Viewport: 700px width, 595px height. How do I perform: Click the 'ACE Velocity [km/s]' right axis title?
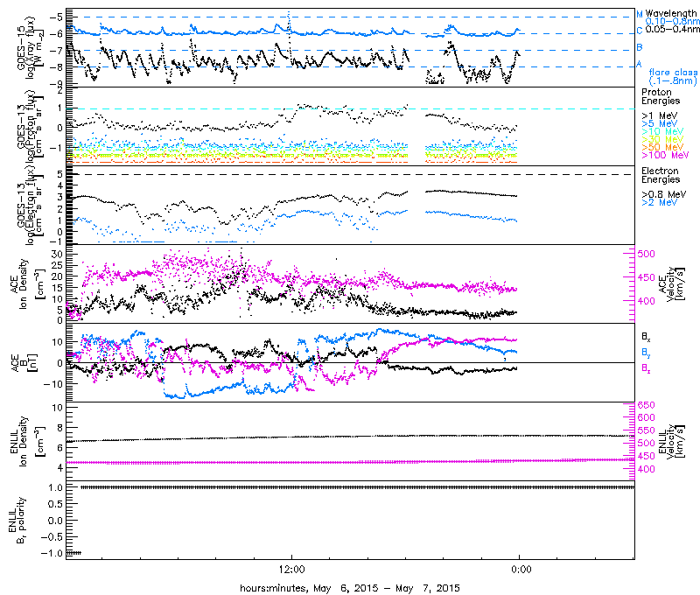(672, 283)
